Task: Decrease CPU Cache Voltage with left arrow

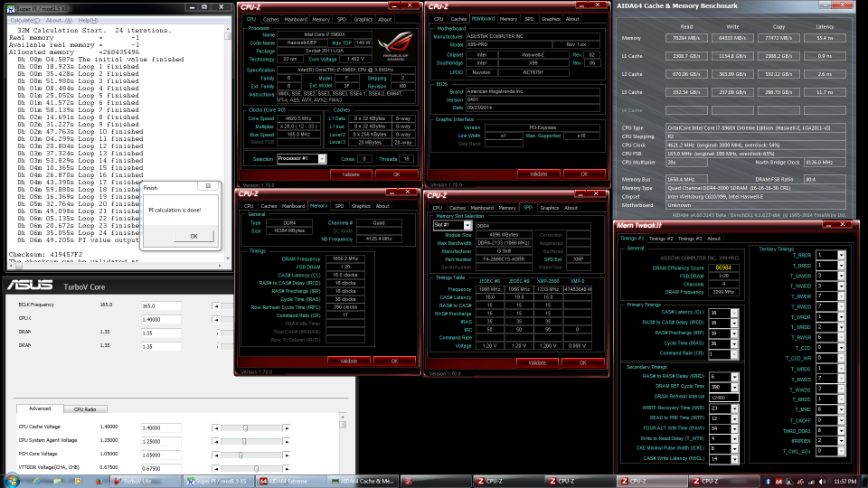Action: pos(216,427)
